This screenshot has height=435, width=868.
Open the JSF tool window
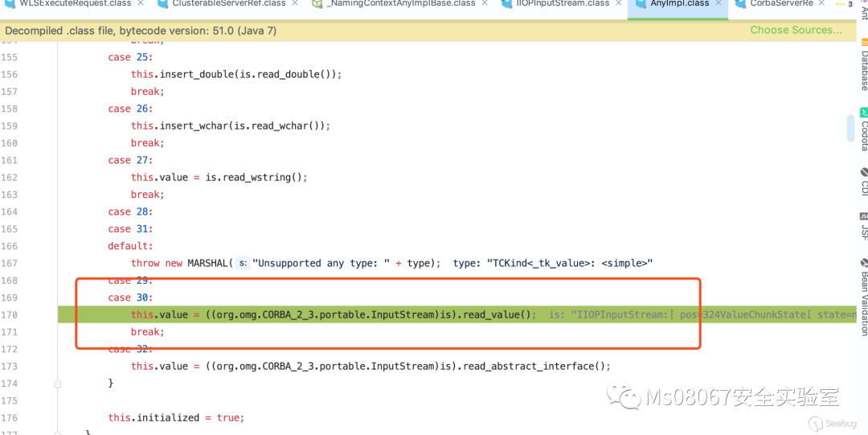pos(863,227)
